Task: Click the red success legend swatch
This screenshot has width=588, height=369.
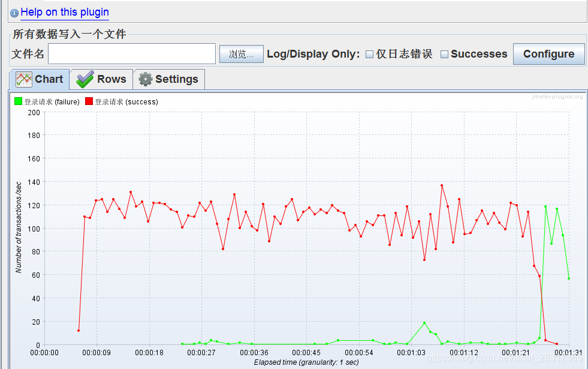Action: coord(89,101)
